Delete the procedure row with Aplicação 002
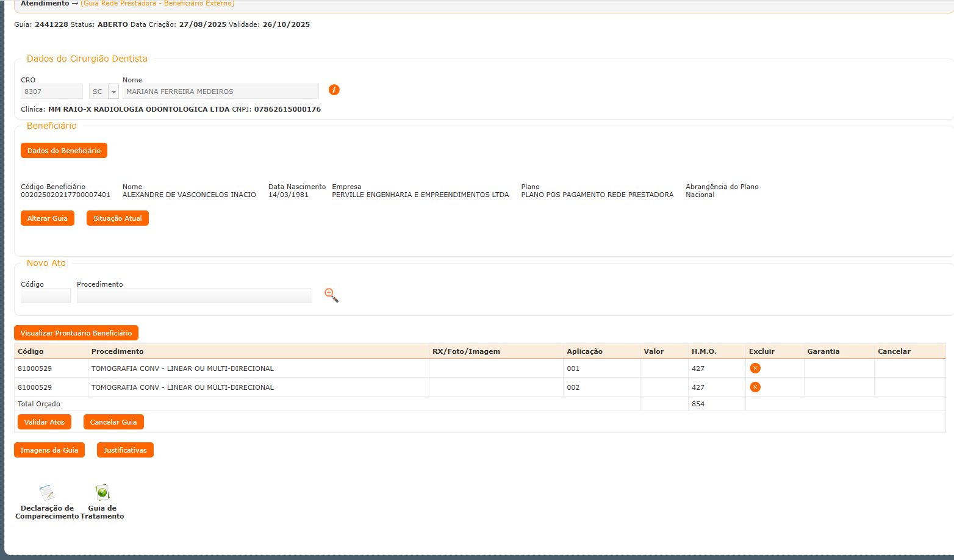Screen dimensions: 954x560 point(755,387)
